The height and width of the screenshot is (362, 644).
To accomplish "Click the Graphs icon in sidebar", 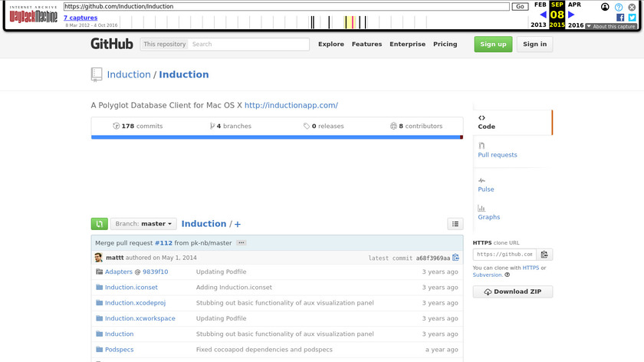I will [481, 209].
